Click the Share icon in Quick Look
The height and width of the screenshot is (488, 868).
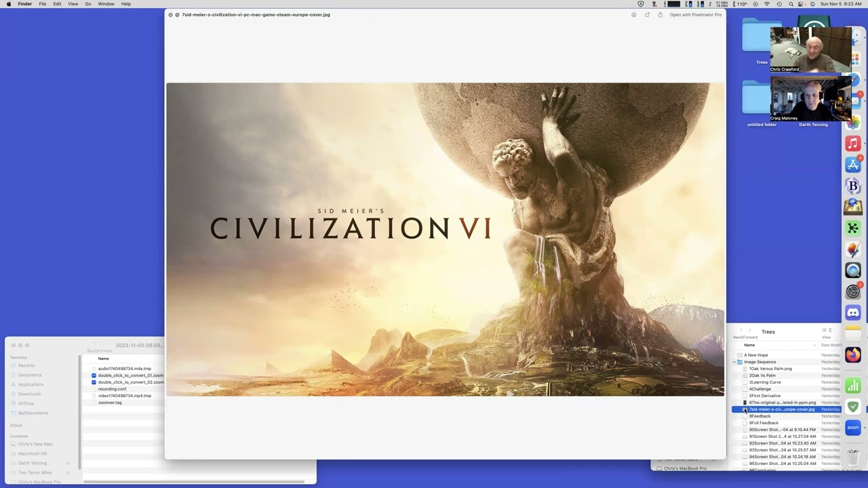(x=660, y=15)
